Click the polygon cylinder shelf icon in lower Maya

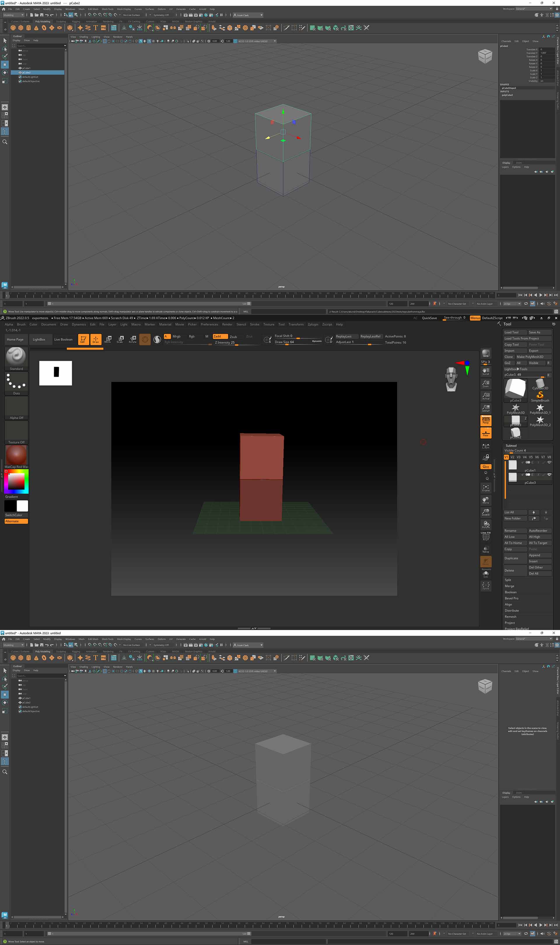29,658
